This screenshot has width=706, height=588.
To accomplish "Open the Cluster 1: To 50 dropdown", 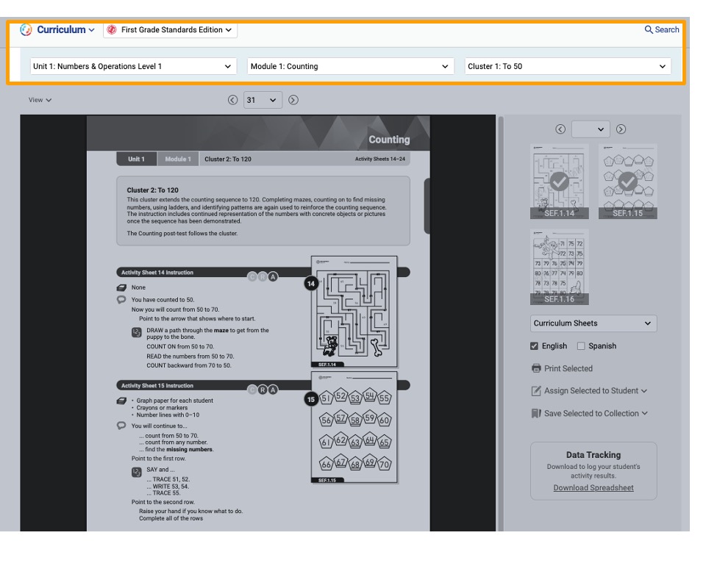I will (x=568, y=66).
